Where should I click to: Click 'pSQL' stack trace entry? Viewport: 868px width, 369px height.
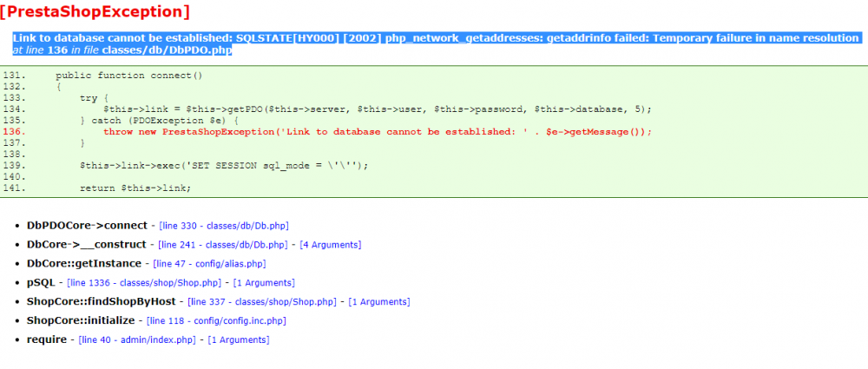(x=41, y=282)
